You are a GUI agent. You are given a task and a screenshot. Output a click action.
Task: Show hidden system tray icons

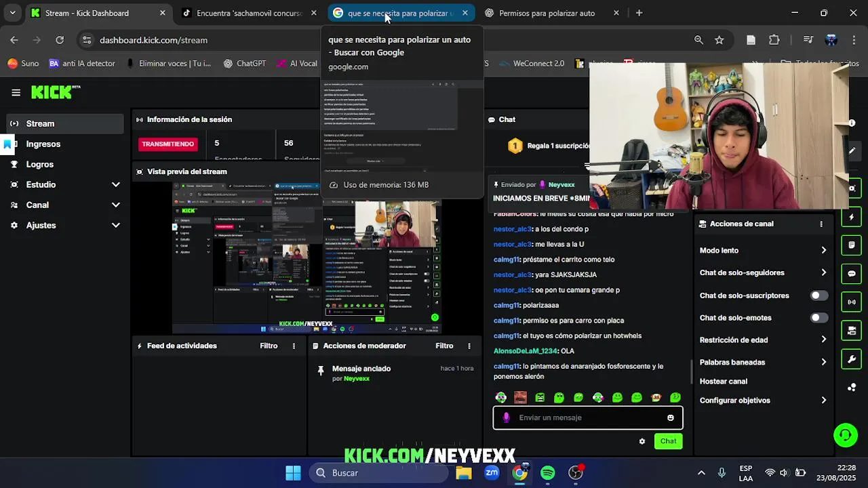701,472
